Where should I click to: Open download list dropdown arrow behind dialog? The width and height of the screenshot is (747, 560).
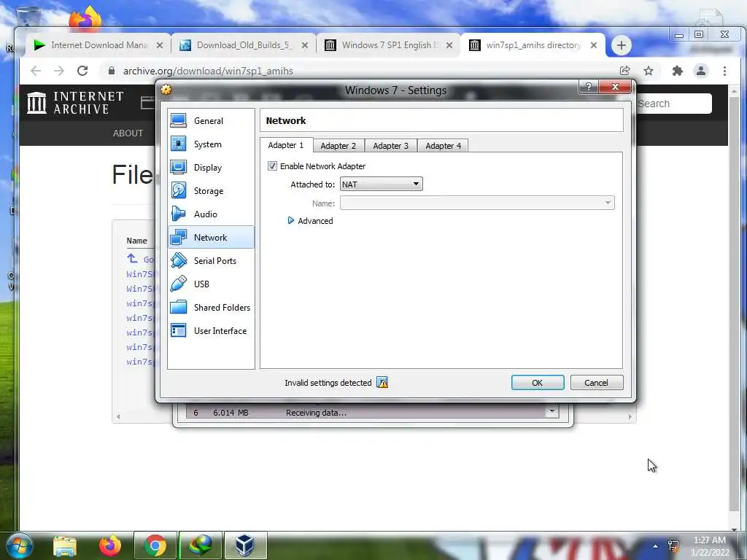pyautogui.click(x=551, y=411)
